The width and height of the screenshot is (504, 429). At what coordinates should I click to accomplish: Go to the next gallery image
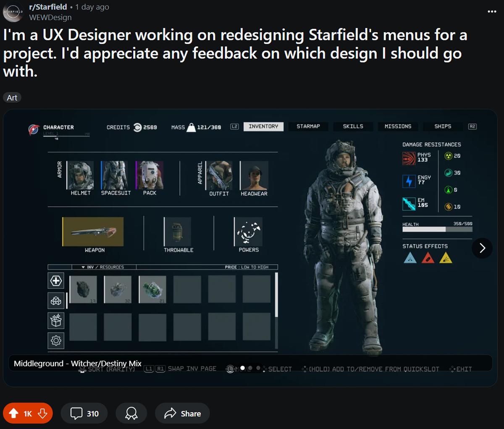point(482,248)
